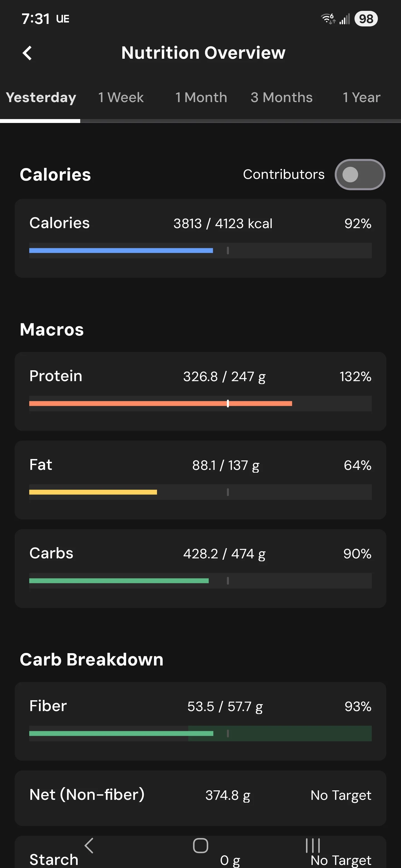The height and width of the screenshot is (868, 401).
Task: Switch to the 1 Month tab
Action: pos(201,97)
